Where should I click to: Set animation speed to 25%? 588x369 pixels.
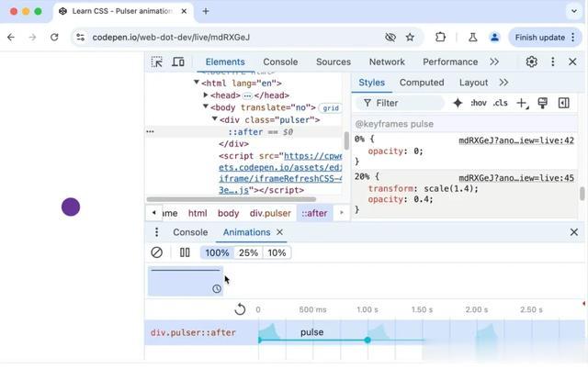pyautogui.click(x=248, y=252)
